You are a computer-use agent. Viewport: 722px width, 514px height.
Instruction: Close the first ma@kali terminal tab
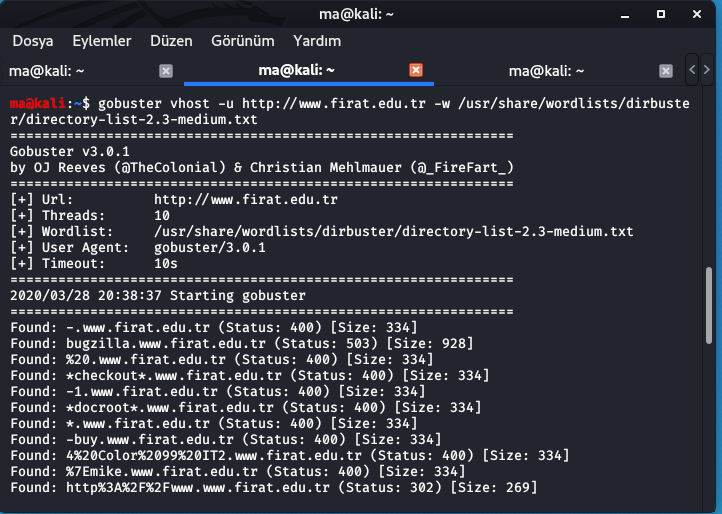click(166, 71)
